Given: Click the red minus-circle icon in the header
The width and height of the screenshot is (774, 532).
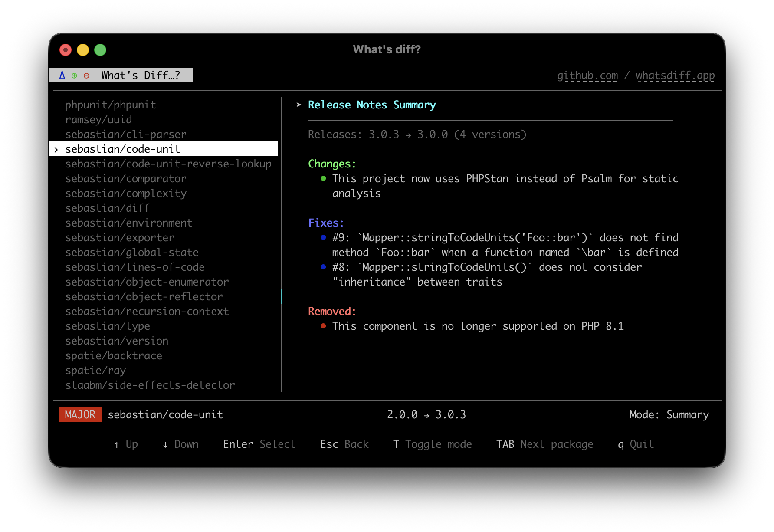Looking at the screenshot, I should tap(86, 75).
